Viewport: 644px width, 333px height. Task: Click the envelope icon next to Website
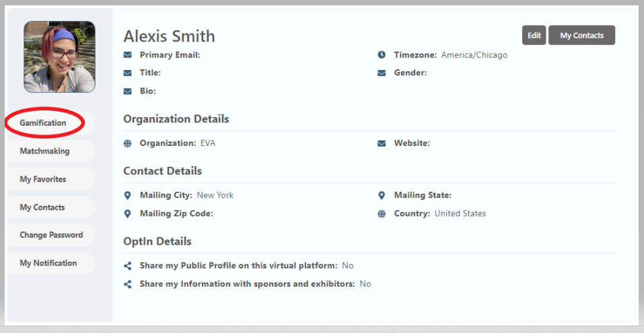coord(382,143)
